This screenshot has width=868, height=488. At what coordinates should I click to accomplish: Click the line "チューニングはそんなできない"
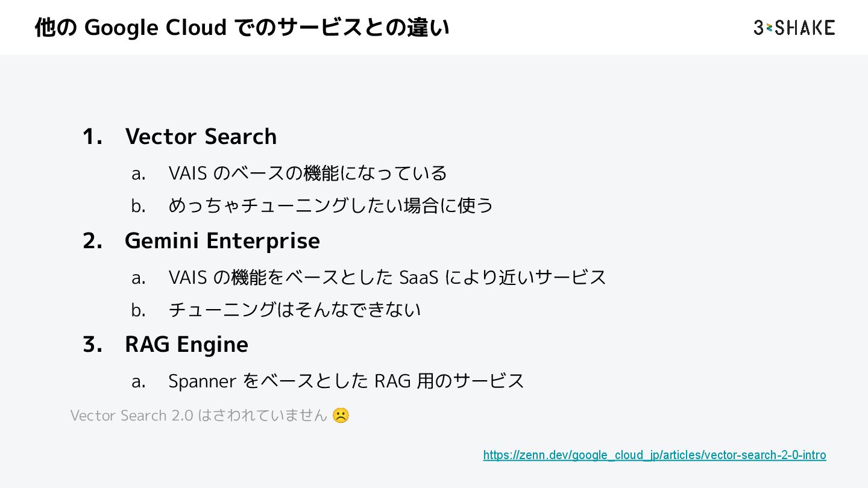tap(294, 310)
